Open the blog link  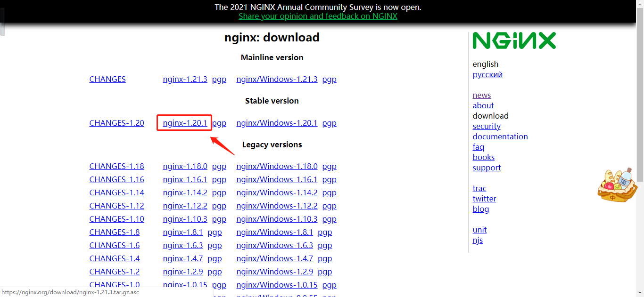(481, 209)
